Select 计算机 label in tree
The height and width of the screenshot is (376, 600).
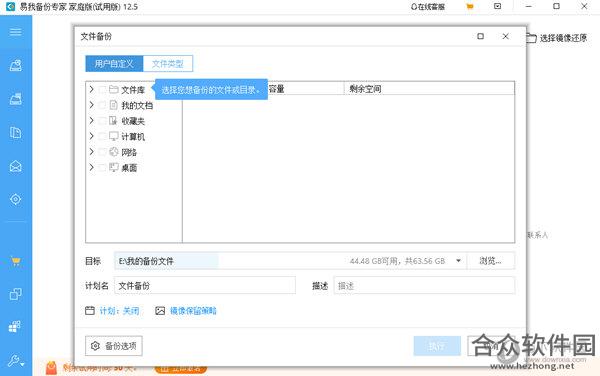click(x=133, y=137)
